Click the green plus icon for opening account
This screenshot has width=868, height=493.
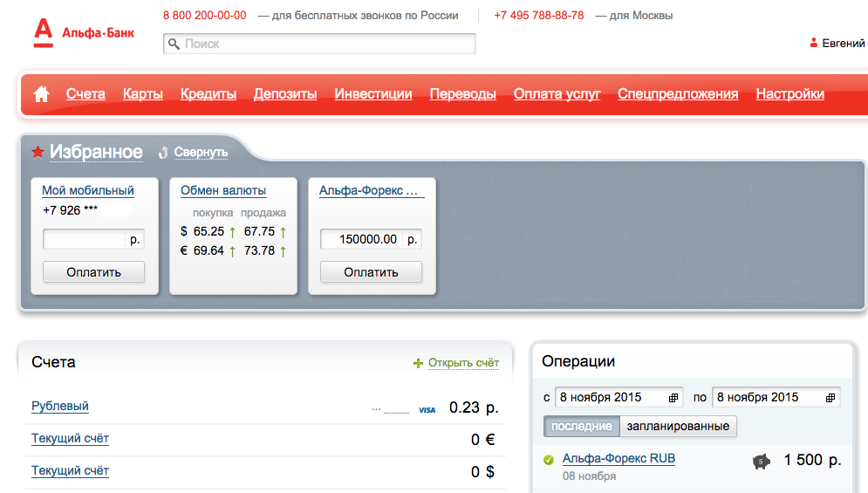pos(418,363)
